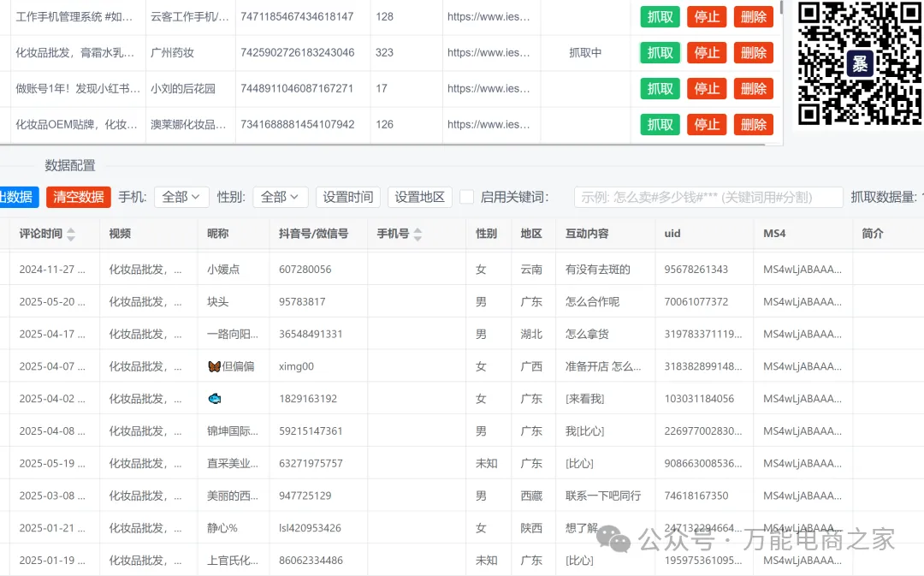Focus the keyword input field

point(708,197)
